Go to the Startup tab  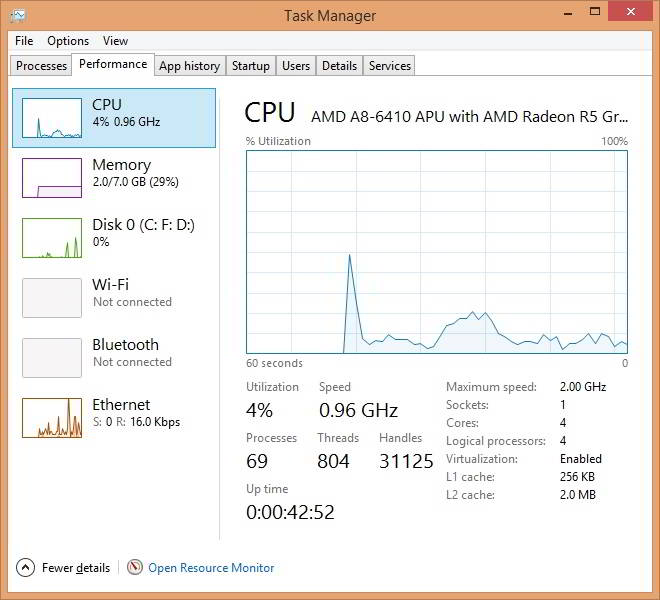[250, 66]
